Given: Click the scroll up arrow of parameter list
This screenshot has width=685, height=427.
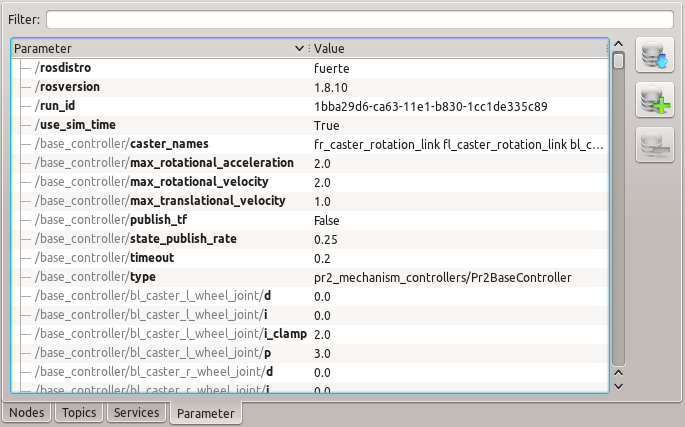Looking at the screenshot, I should tap(619, 46).
